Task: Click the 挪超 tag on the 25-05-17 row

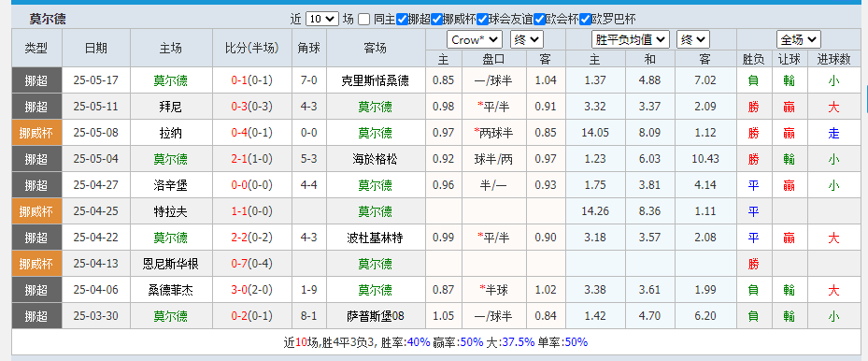Action: (36, 80)
